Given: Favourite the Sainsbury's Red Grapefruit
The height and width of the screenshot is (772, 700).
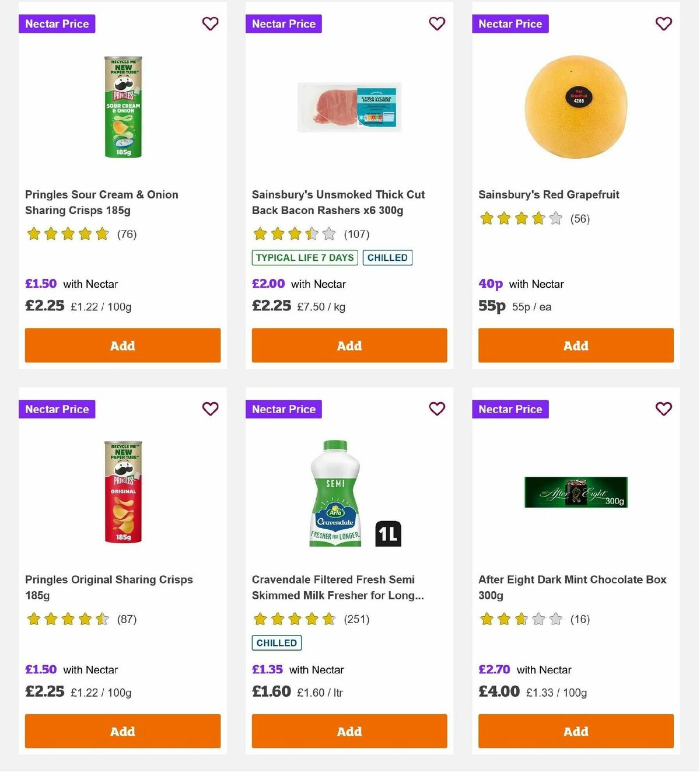Looking at the screenshot, I should [663, 24].
